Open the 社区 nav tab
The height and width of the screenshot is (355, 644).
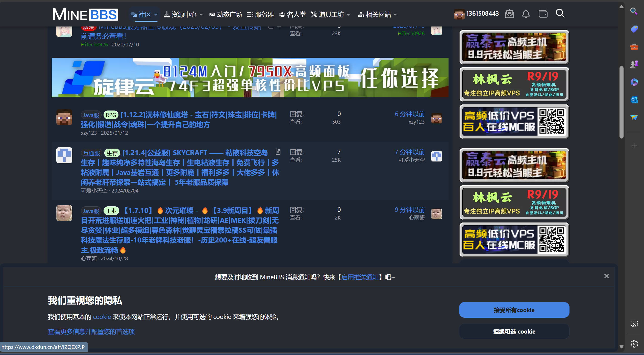tap(141, 15)
